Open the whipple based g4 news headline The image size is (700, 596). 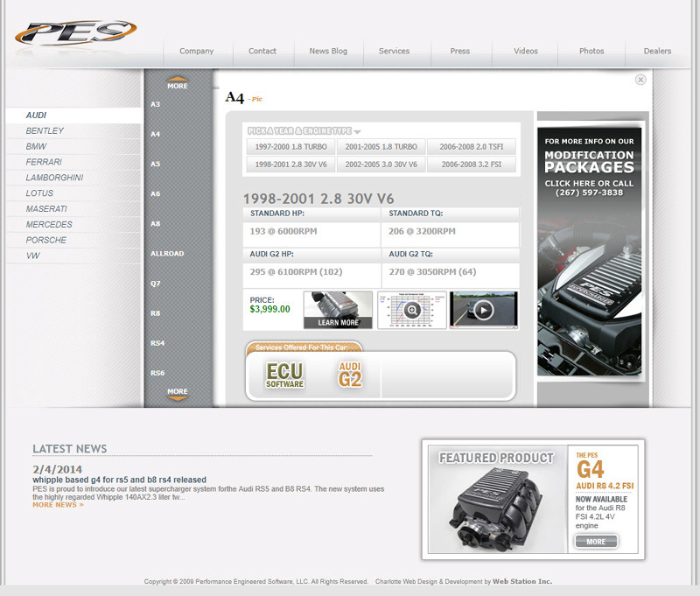(119, 480)
